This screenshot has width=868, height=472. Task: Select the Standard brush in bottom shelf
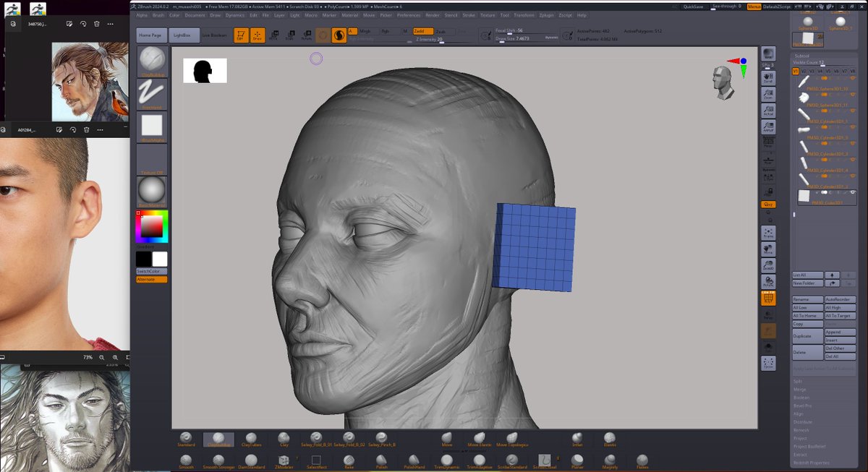pyautogui.click(x=186, y=439)
